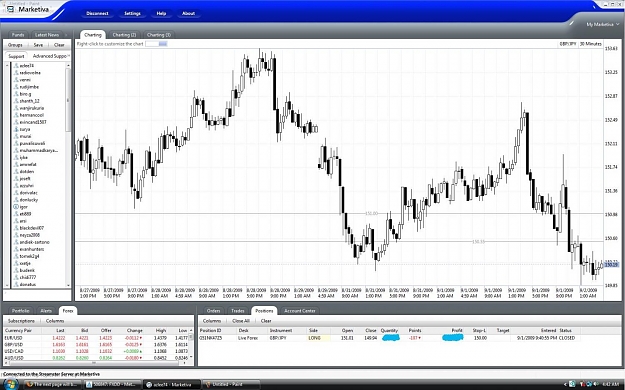Screen dimensions: 625x390
Task: Select user radiovelna in the list
Action: [30, 73]
